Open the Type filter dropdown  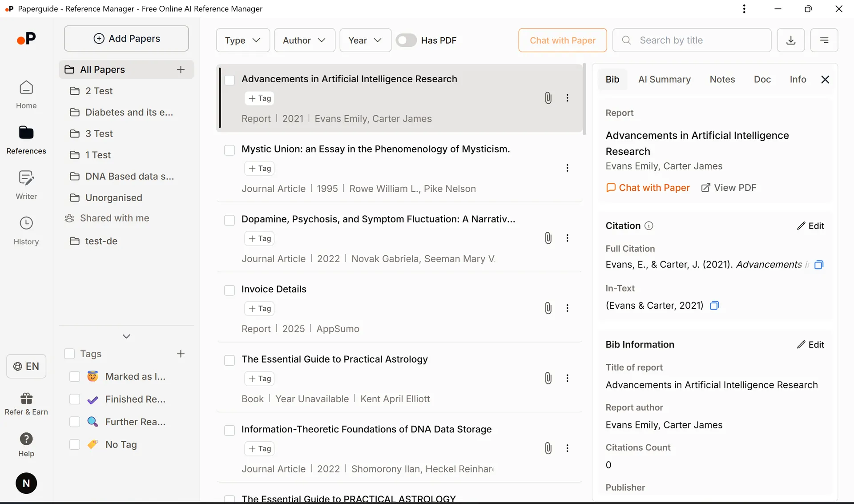click(x=243, y=40)
